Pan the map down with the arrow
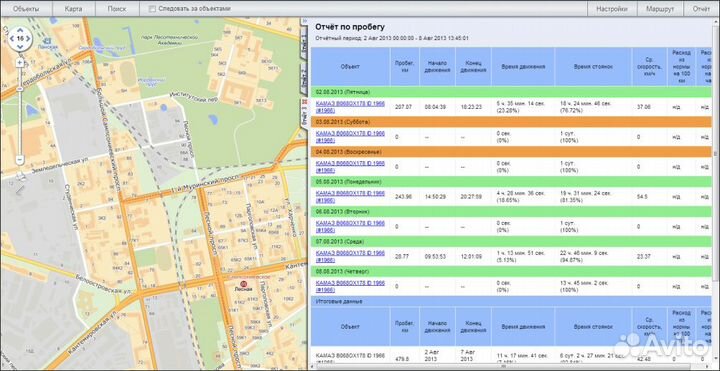 [x=20, y=47]
